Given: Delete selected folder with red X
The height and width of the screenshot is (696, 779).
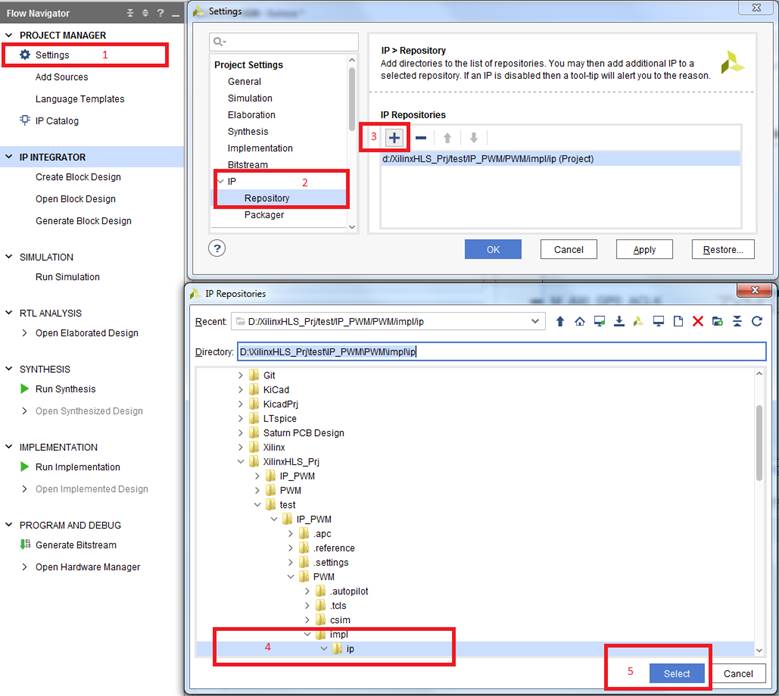Looking at the screenshot, I should coord(698,321).
